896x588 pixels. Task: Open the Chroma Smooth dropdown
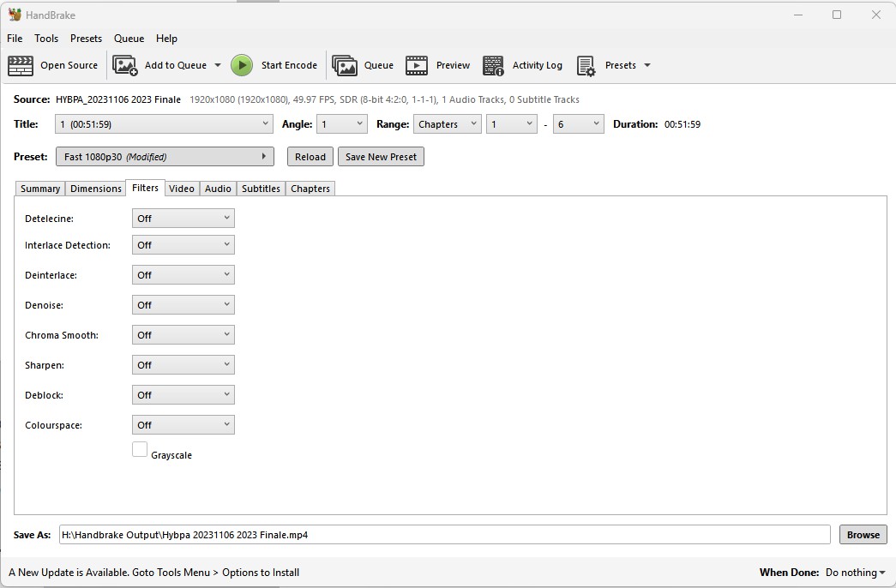[x=183, y=335]
